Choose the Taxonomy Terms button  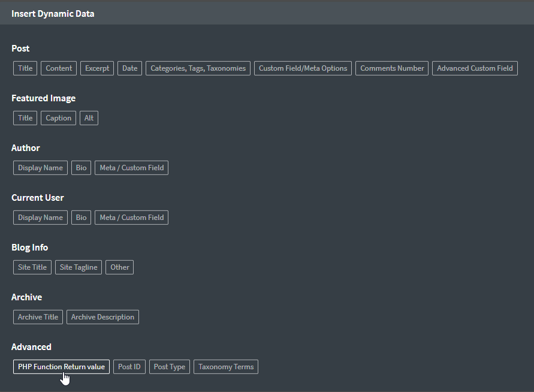click(226, 367)
